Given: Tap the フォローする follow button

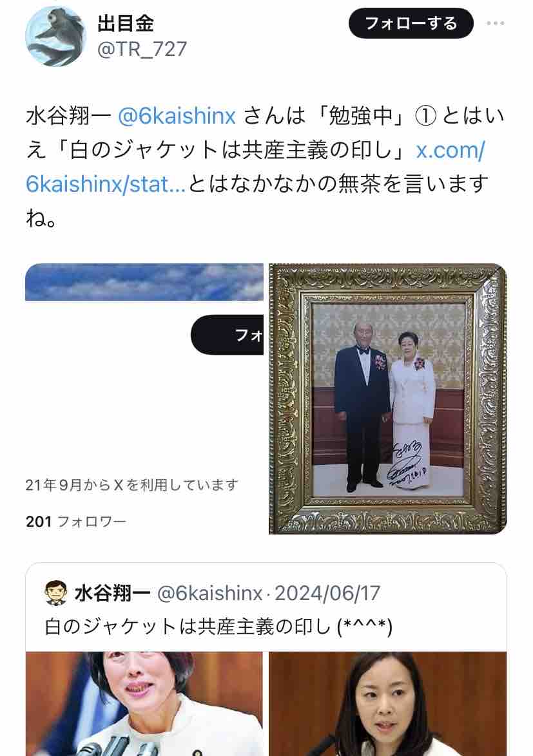Looking at the screenshot, I should [411, 23].
